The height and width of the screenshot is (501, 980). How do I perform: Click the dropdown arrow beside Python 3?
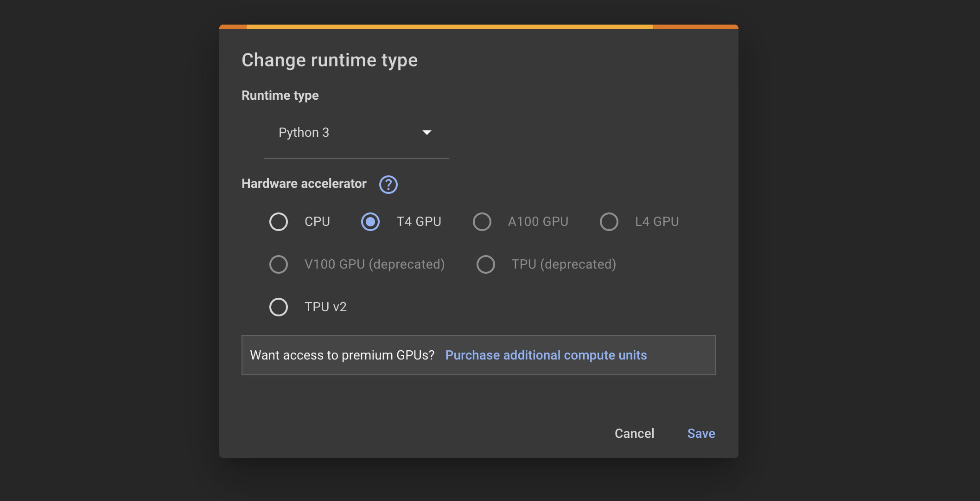427,133
